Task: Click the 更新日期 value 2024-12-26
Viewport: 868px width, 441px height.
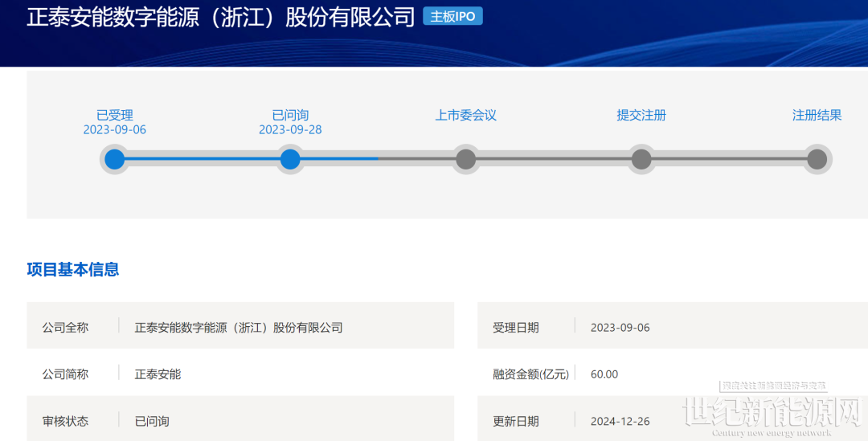Action: 620,421
